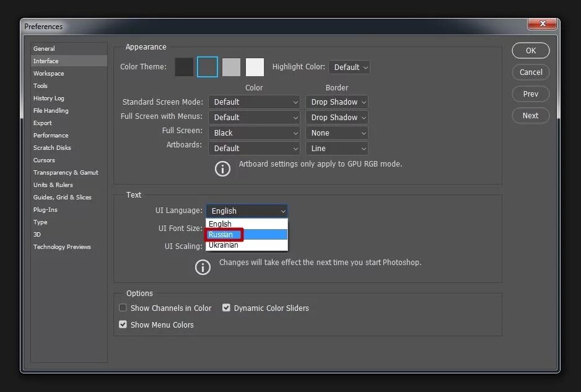This screenshot has height=392, width=581.
Task: Open Standard Screen Mode color dropdown
Action: pyautogui.click(x=254, y=102)
